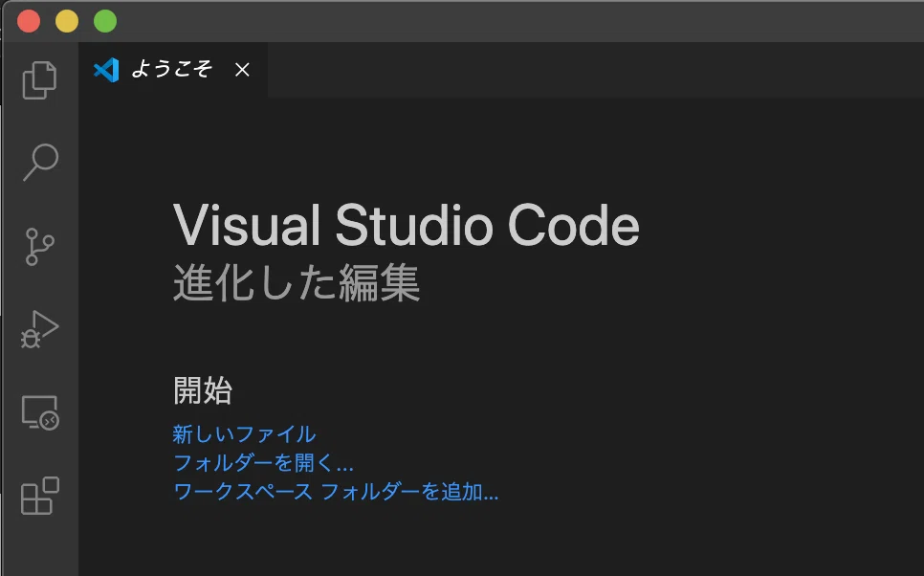Open the Run and Debug view

(x=39, y=329)
